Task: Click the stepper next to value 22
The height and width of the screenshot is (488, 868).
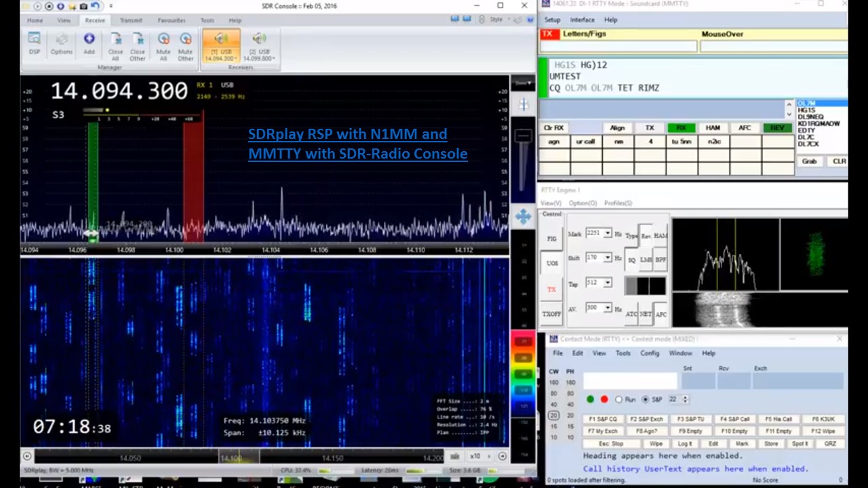Action: tap(685, 399)
